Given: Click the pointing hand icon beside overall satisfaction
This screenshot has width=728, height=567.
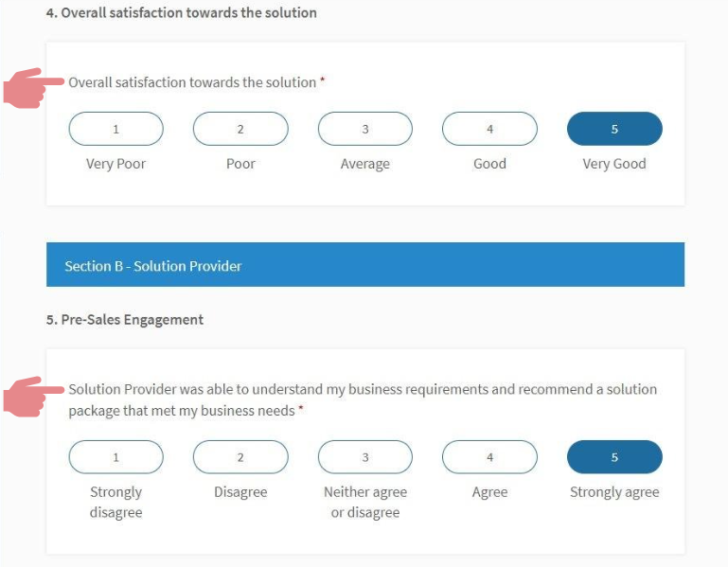Looking at the screenshot, I should (x=32, y=88).
